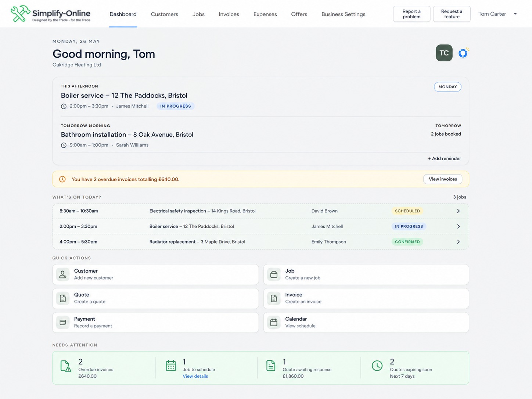Select the Offers tab
Viewport: 532px width, 399px height.
pos(299,14)
